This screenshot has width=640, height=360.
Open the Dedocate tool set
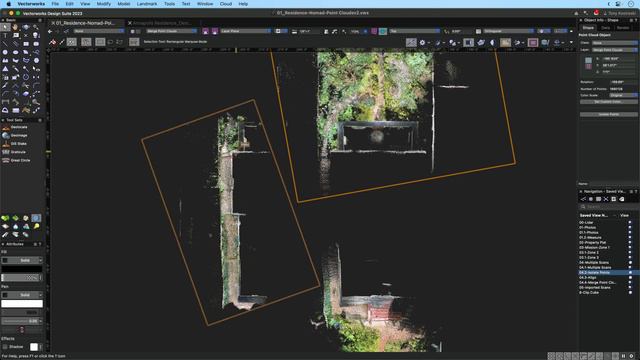click(x=15, y=127)
